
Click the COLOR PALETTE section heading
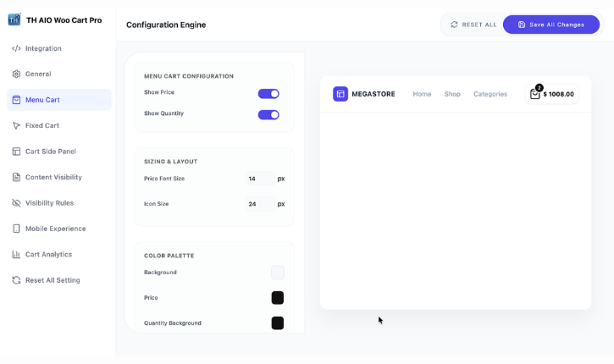(169, 256)
